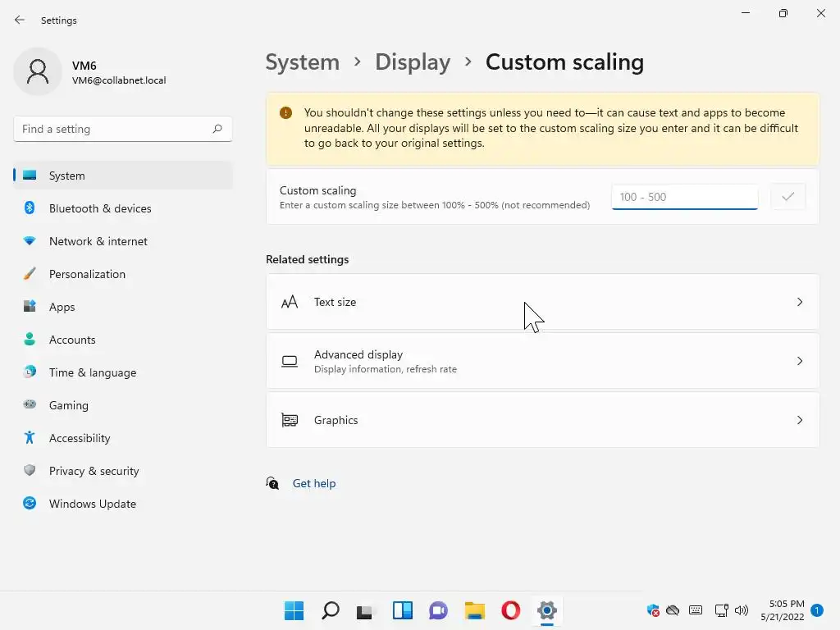Image resolution: width=840 pixels, height=630 pixels.
Task: Click the custom scaling input field
Action: point(684,197)
